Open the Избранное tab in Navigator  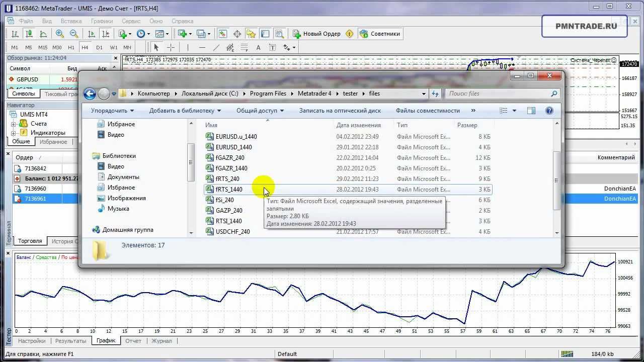[x=53, y=142]
